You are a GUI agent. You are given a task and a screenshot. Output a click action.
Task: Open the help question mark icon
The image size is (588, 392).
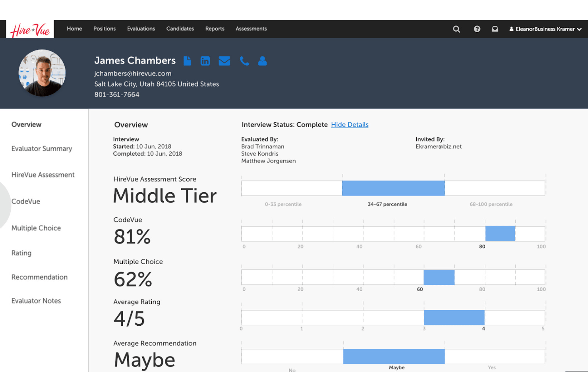click(x=477, y=29)
